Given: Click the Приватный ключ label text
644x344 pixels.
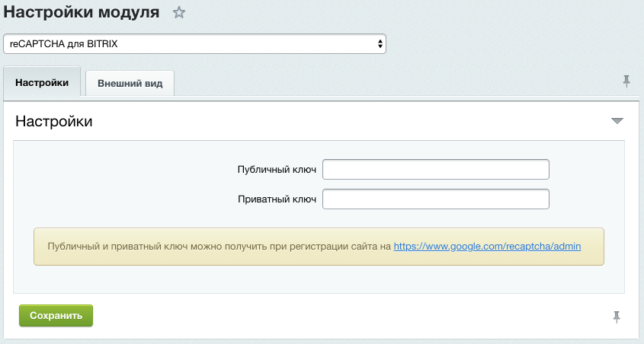Looking at the screenshot, I should (x=277, y=199).
